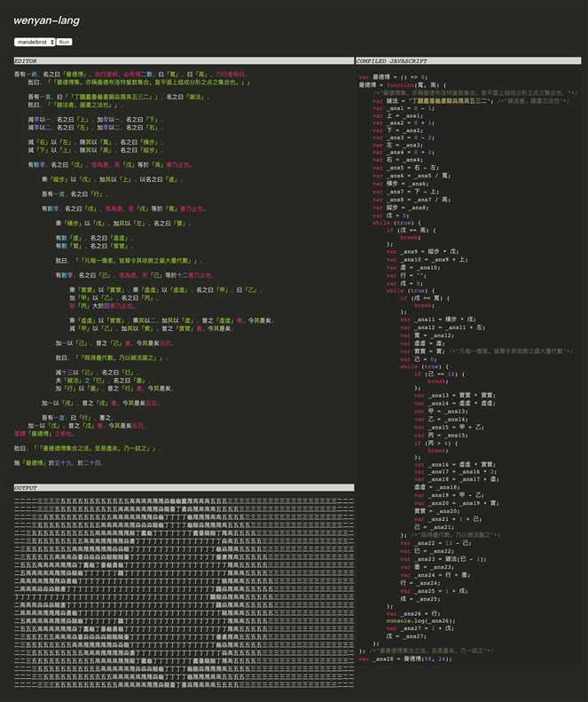This screenshot has height=702, width=588.
Task: Click the first row of Mandelbrot output
Action: [184, 501]
